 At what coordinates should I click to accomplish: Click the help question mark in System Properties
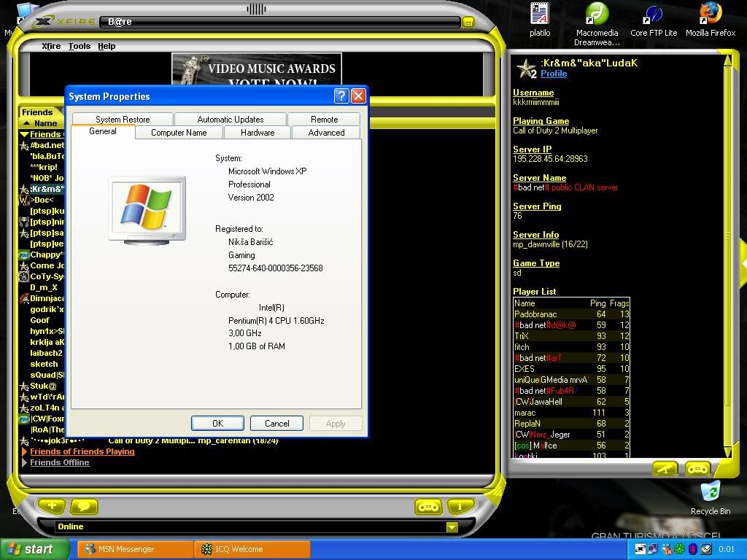point(341,96)
